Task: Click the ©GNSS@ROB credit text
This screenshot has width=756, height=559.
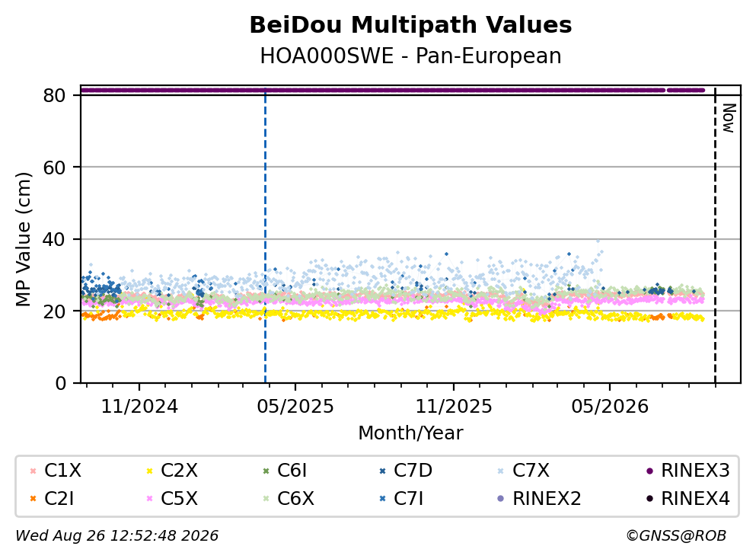Action: pyautogui.click(x=676, y=535)
